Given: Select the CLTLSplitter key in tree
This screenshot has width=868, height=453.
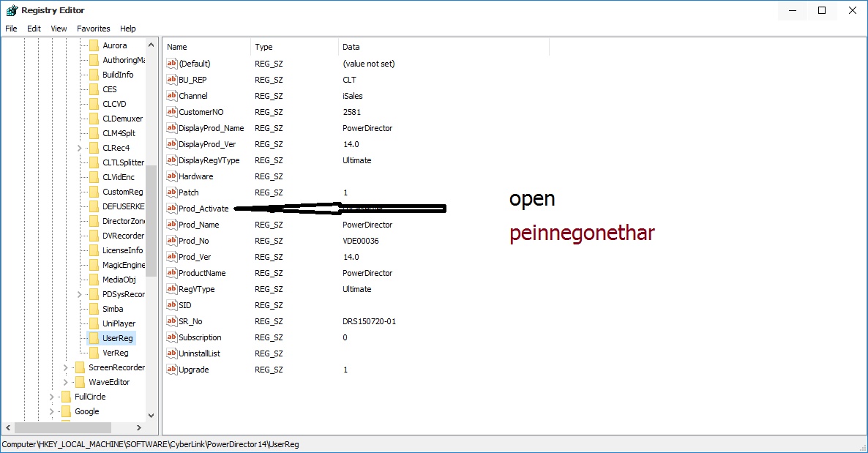Looking at the screenshot, I should pyautogui.click(x=124, y=162).
